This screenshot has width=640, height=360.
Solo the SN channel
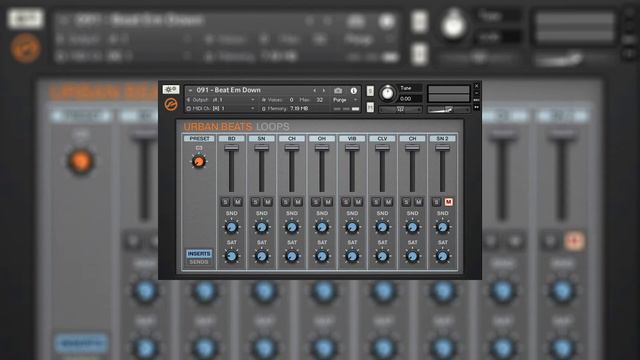coord(256,202)
